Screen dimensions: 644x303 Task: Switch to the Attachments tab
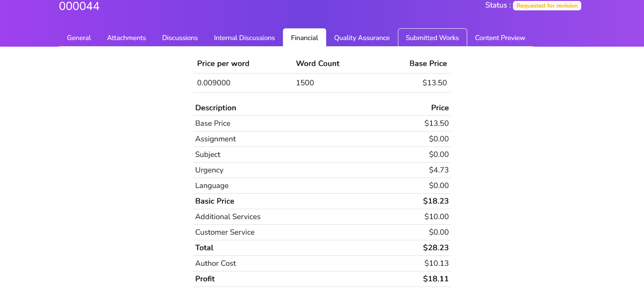coord(126,38)
